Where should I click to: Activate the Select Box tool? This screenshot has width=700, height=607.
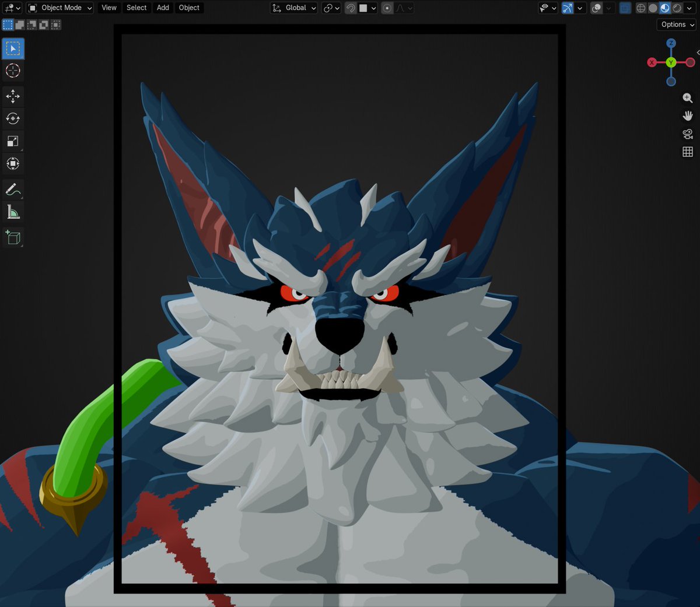click(x=13, y=48)
